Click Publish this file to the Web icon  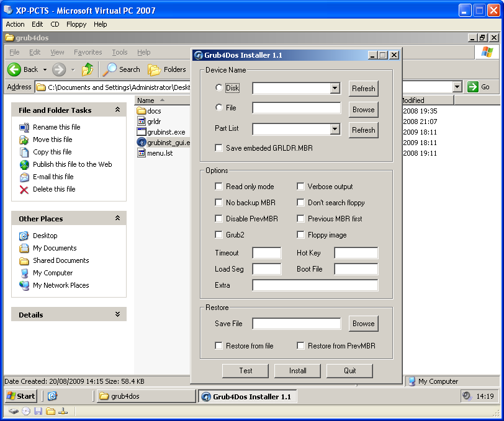(24, 164)
